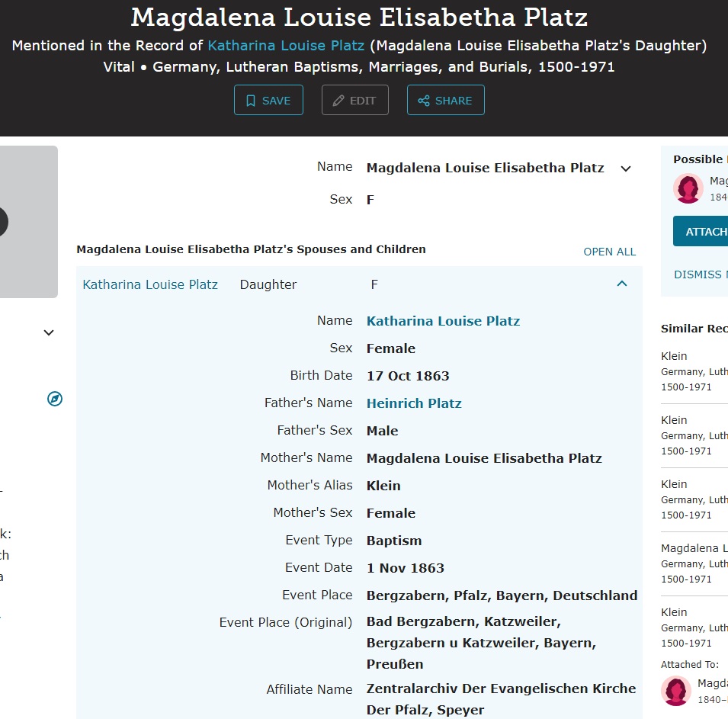Collapse the Katharina Louise Platz daughter section
The height and width of the screenshot is (719, 728).
[x=622, y=284]
